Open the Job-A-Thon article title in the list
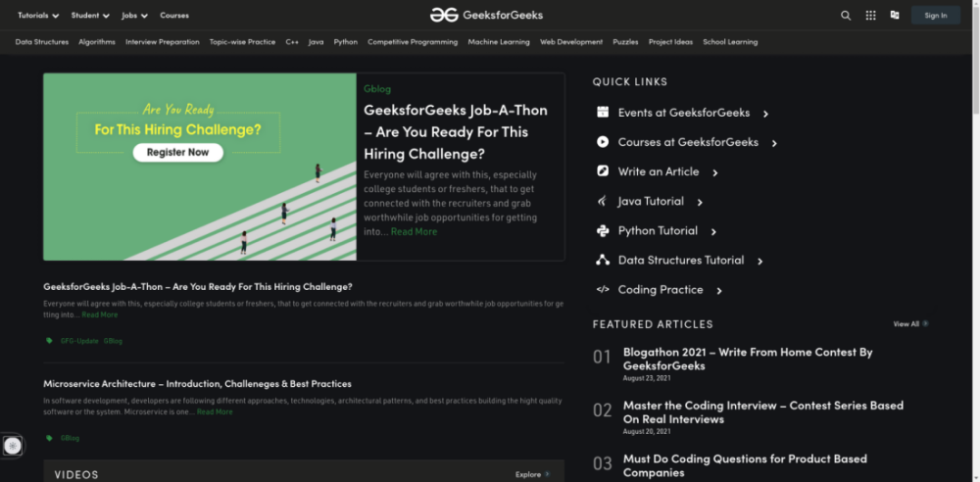Viewport: 980px width, 482px height. 198,286
